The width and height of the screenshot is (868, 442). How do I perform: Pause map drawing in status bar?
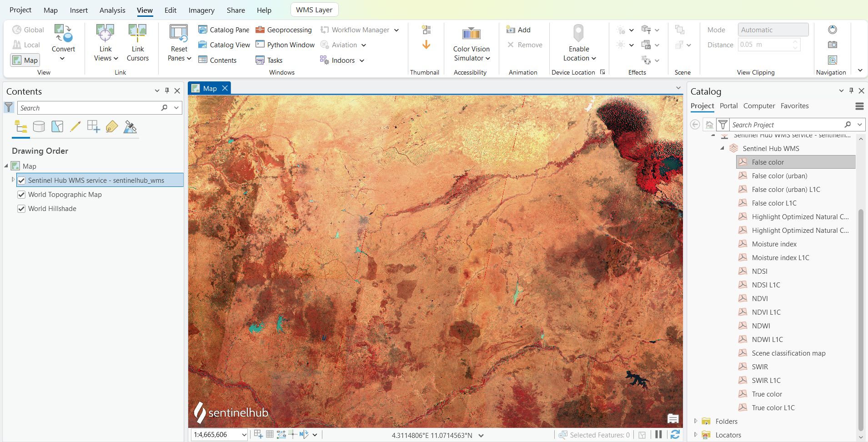(658, 435)
